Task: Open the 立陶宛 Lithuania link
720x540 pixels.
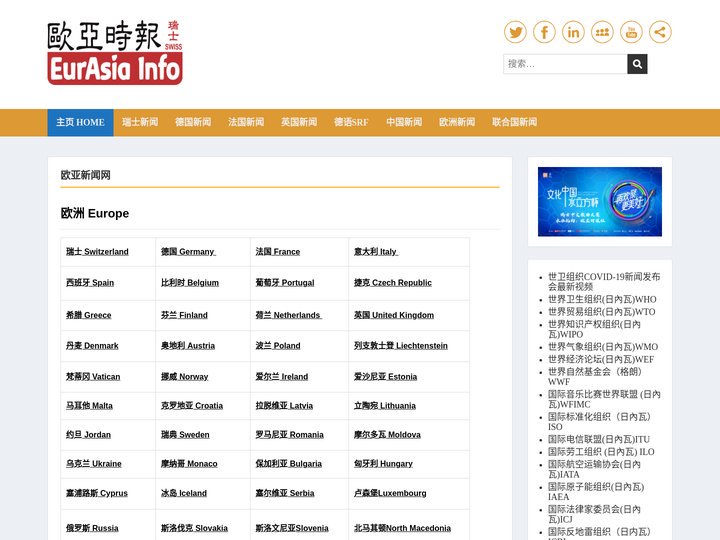Action: point(385,406)
